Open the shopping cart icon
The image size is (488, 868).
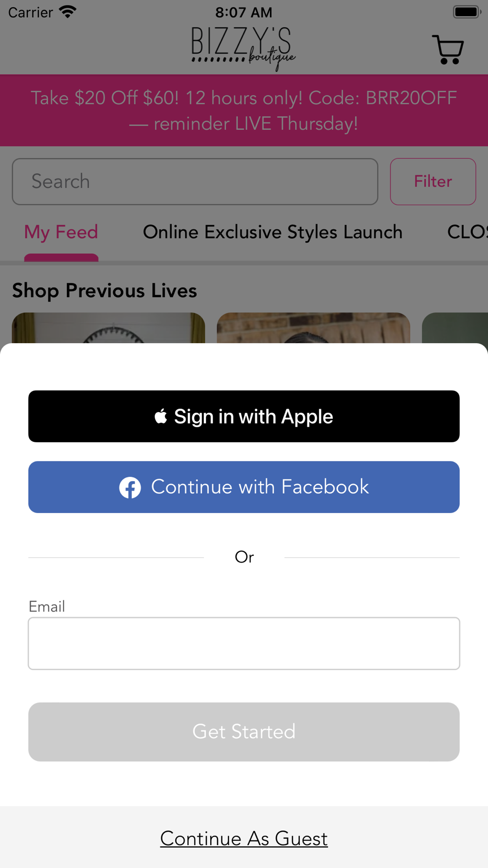point(447,49)
